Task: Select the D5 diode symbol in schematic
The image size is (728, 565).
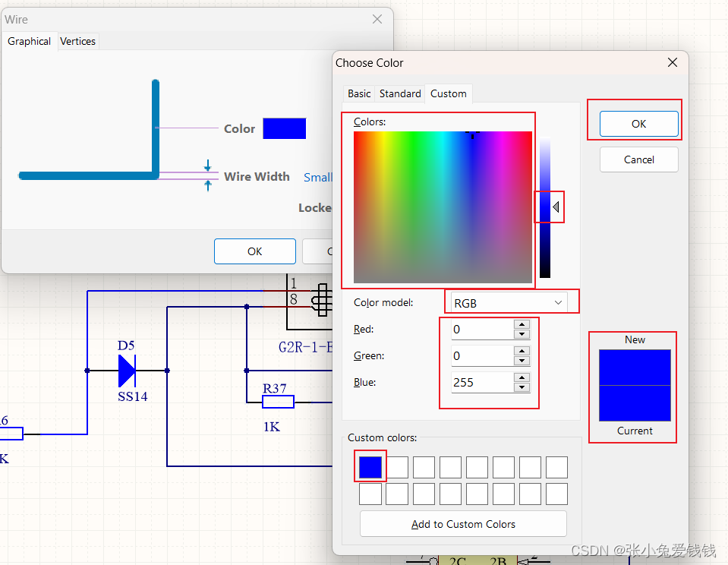Action: pos(127,371)
